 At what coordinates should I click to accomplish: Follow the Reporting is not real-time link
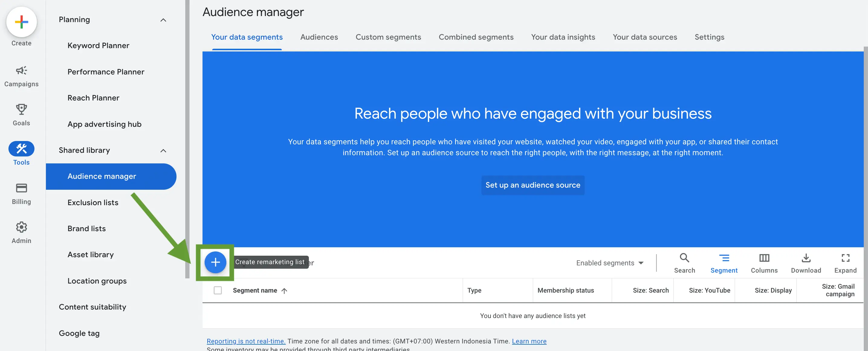(x=246, y=341)
